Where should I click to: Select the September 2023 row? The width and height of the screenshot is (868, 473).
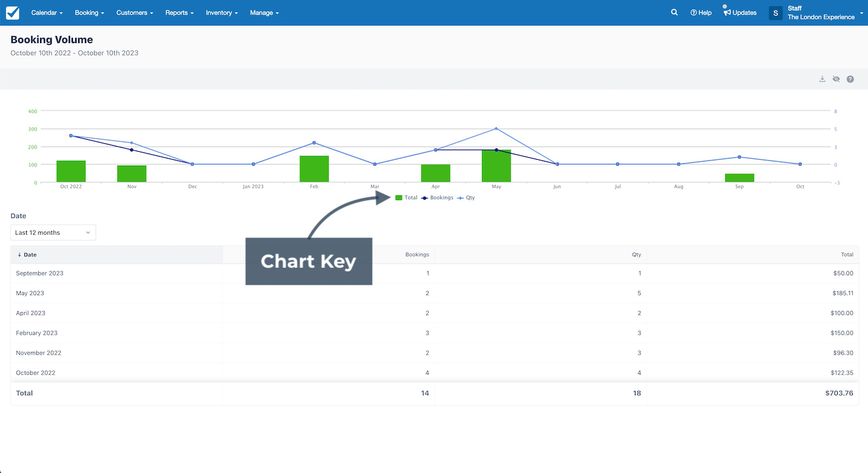pos(435,273)
